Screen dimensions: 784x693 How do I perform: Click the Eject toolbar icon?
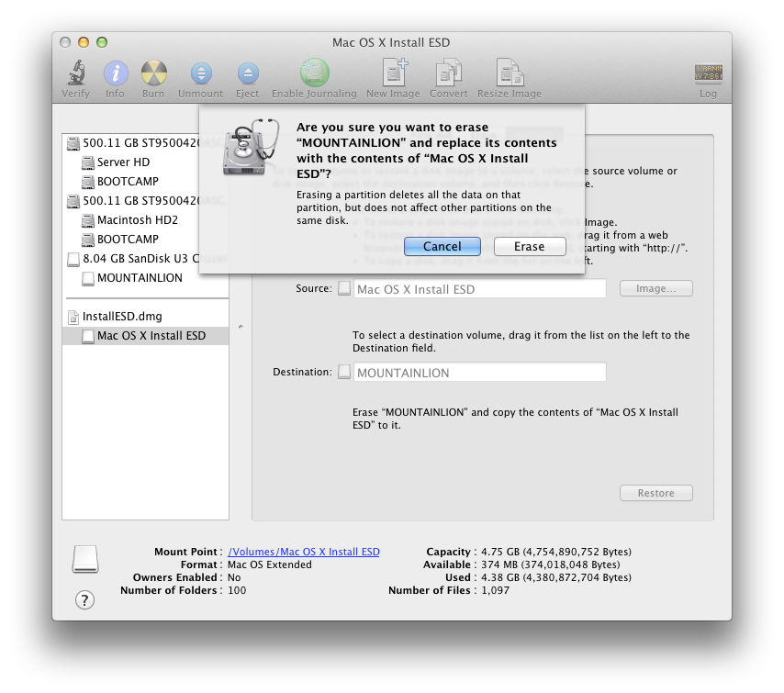247,73
